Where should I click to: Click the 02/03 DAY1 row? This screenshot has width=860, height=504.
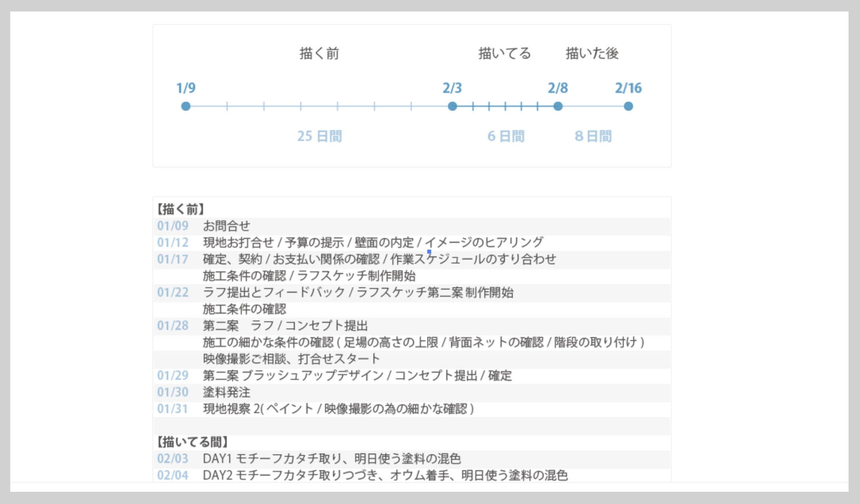pyautogui.click(x=331, y=459)
